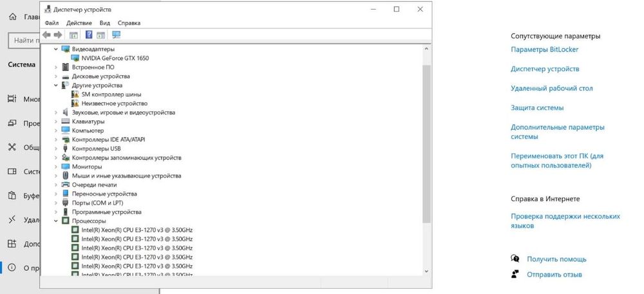Expand Звуковые, игровые и видеоустройства node
Image resolution: width=644 pixels, height=294 pixels.
click(x=56, y=113)
